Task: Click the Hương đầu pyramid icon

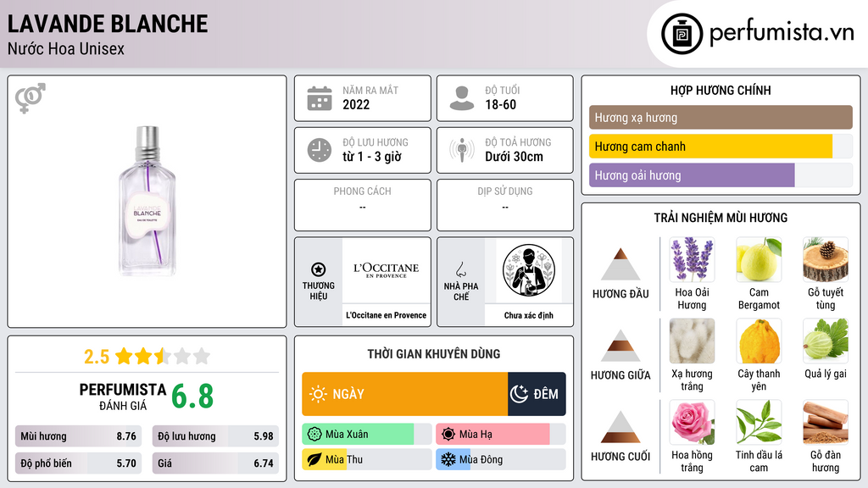Action: pos(620,264)
